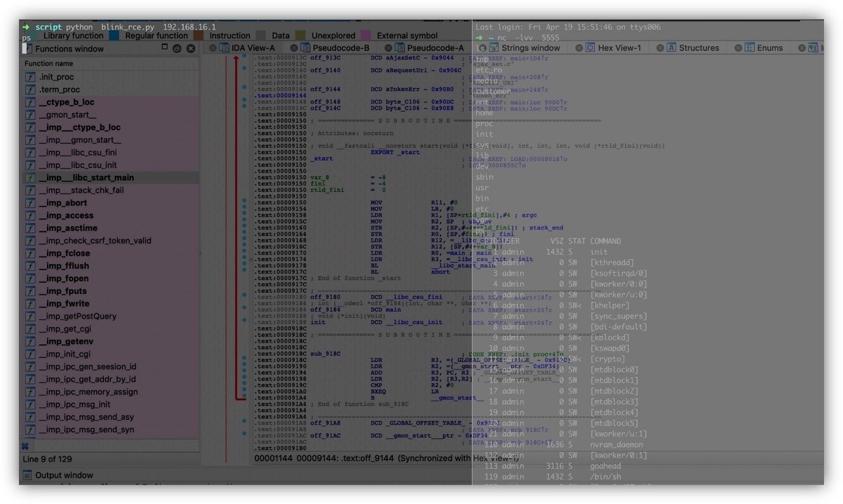Select __imp_asctime function
This screenshot has height=504, width=843.
pyautogui.click(x=110, y=228)
